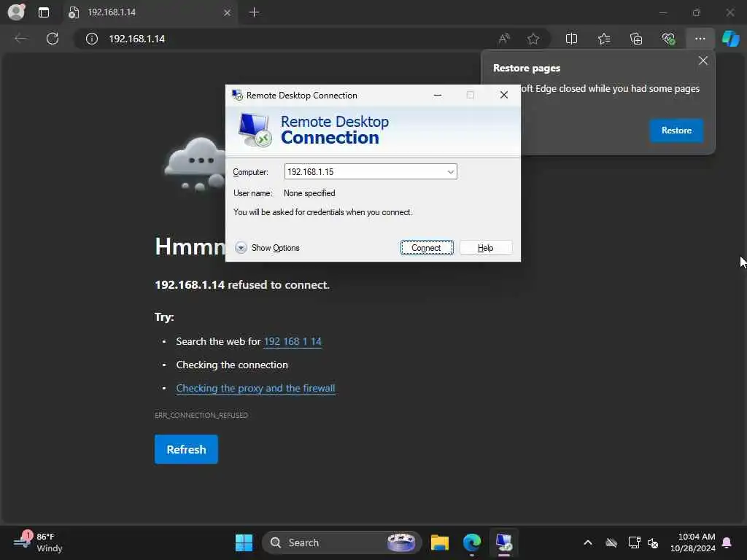
Task: Click the taskbar Search box
Action: click(342, 542)
